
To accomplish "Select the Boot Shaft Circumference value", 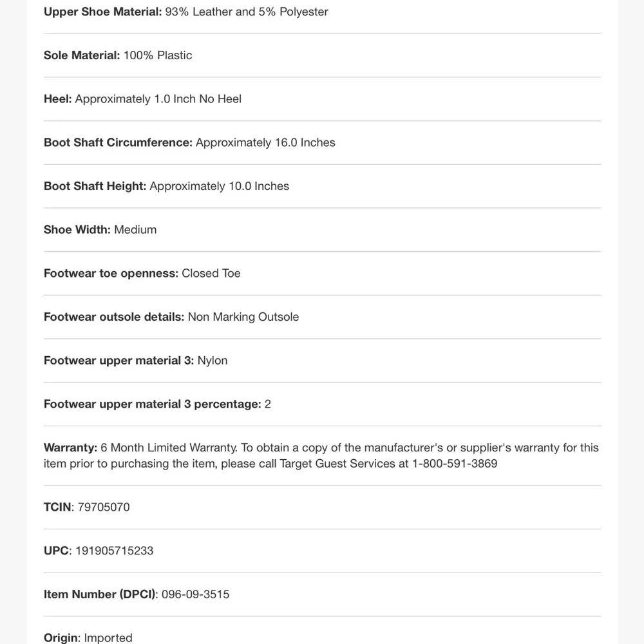I will pos(265,142).
